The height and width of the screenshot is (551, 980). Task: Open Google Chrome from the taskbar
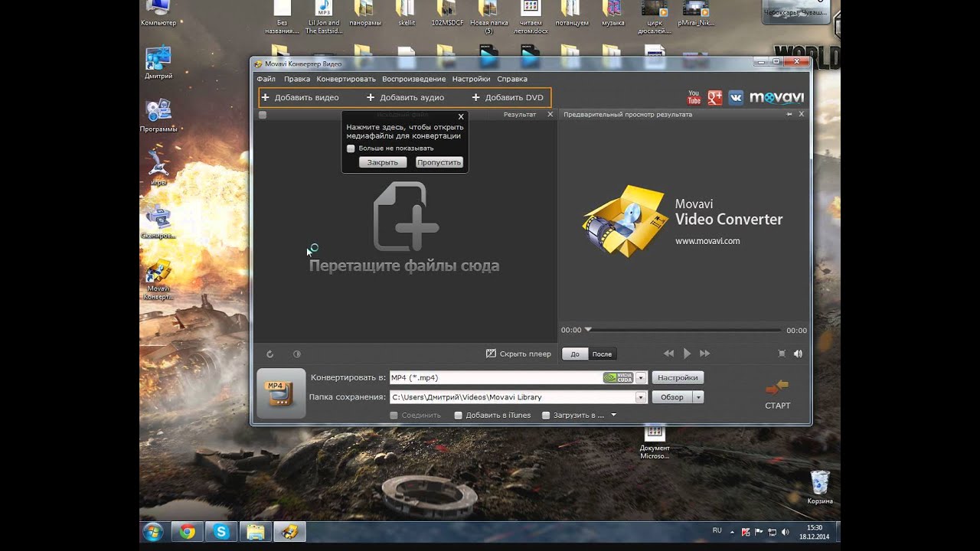click(x=188, y=532)
